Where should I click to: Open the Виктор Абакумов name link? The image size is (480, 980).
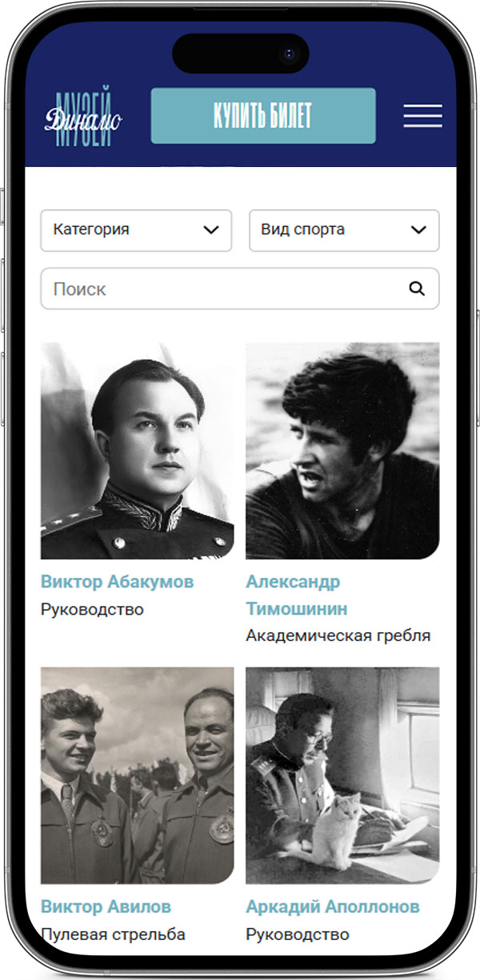(x=118, y=582)
